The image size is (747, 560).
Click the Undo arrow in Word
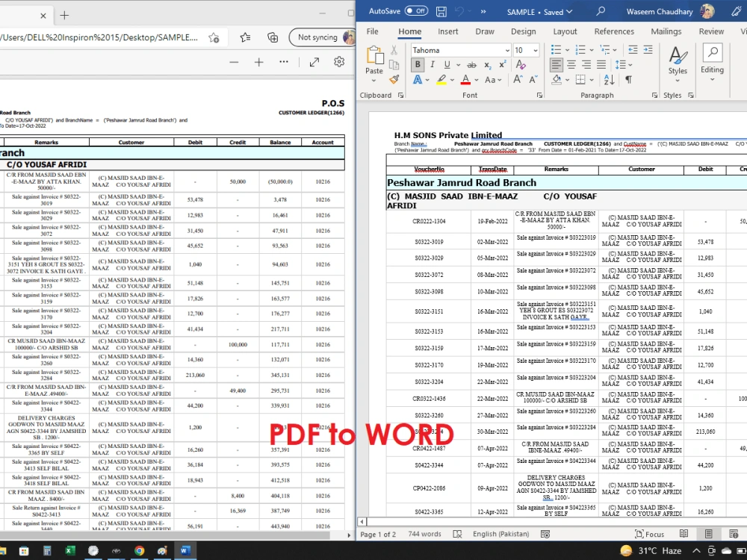click(459, 11)
